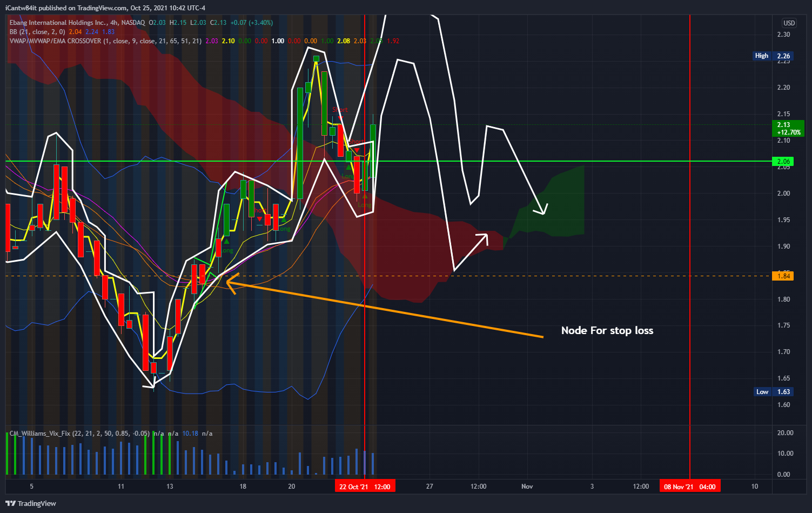Click the green 2.06 price line label
812x513 pixels.
click(x=783, y=162)
